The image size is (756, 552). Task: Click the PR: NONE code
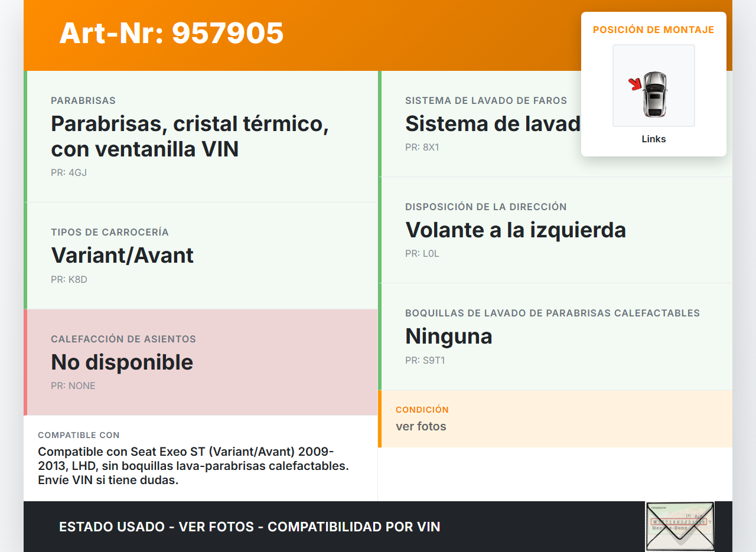[x=73, y=386]
